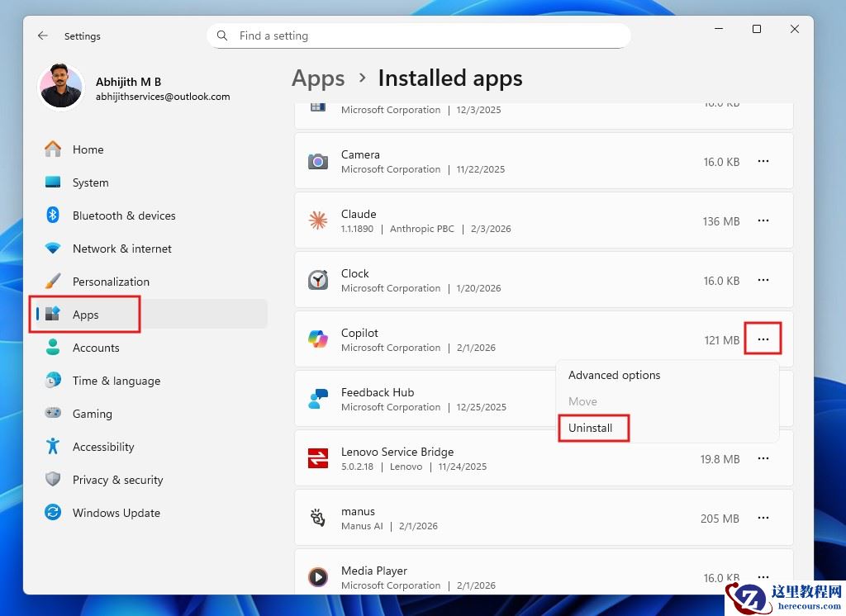The width and height of the screenshot is (846, 616).
Task: Open Advanced options for Copilot
Action: tap(614, 375)
